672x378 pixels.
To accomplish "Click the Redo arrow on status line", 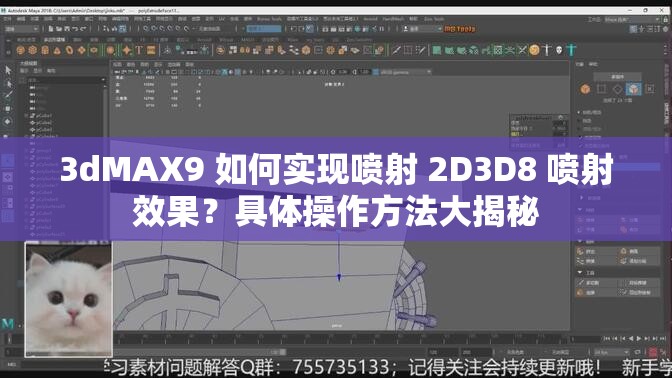I will (83, 29).
